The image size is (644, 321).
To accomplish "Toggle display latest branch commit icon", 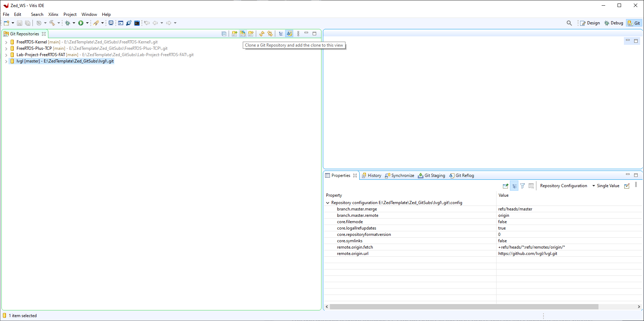I will click(289, 34).
